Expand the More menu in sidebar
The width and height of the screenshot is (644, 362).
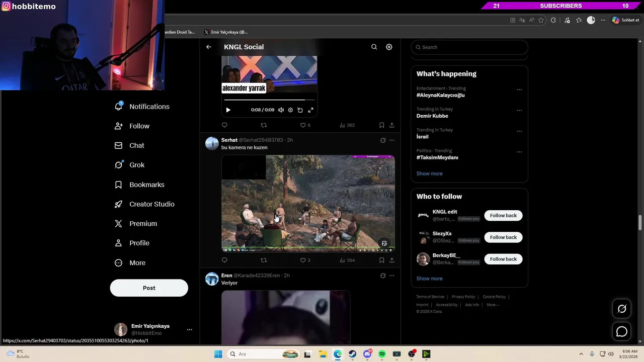tap(130, 263)
